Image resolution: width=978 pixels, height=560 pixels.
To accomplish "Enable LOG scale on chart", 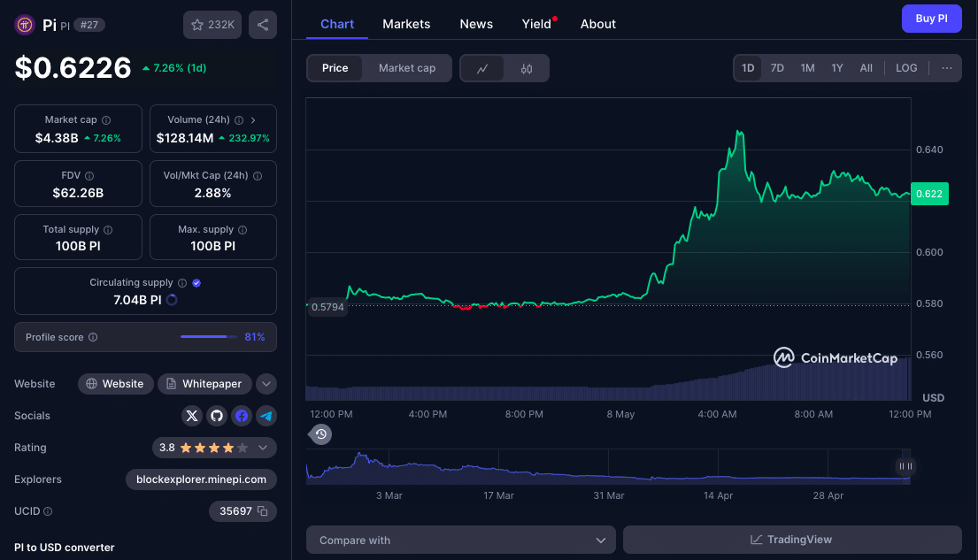I will (x=906, y=68).
